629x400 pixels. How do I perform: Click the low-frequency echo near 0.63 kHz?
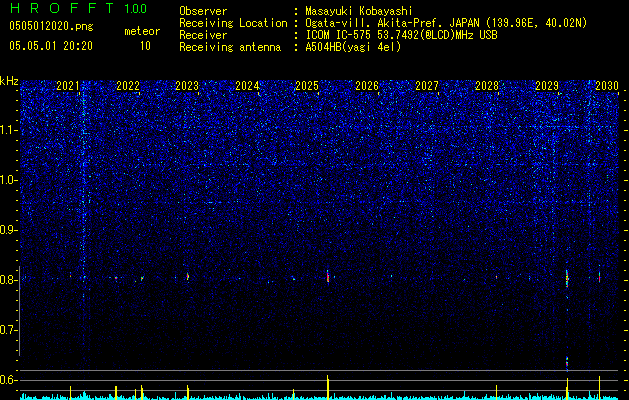[x=567, y=363]
